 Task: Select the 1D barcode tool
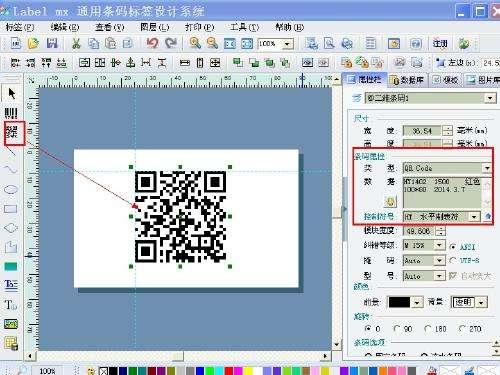click(x=11, y=113)
